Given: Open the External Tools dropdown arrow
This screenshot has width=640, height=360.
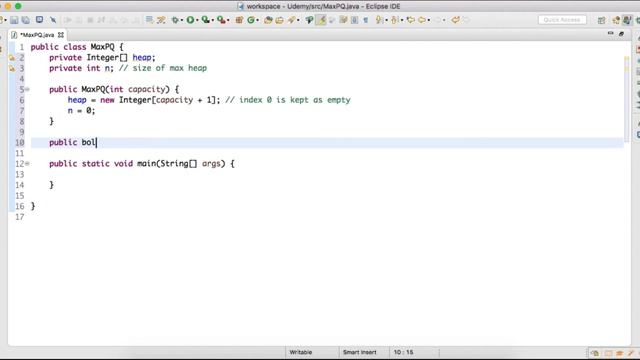Looking at the screenshot, I should (x=228, y=20).
